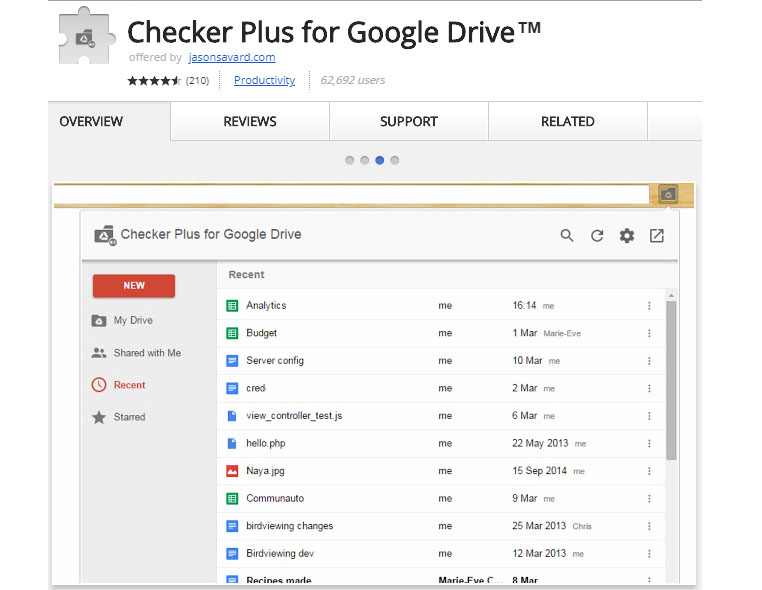Click the star rating with 210 reviews
The image size is (762, 590).
pyautogui.click(x=168, y=81)
